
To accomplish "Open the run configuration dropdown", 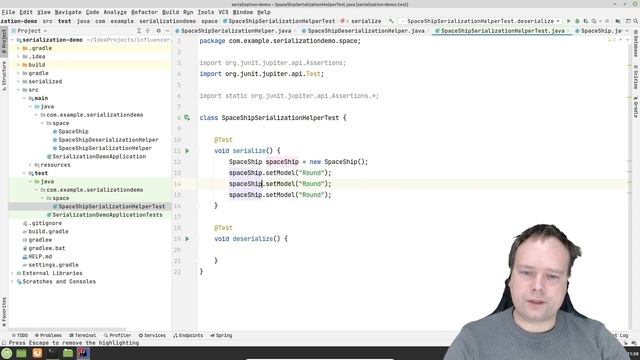I will (480, 21).
